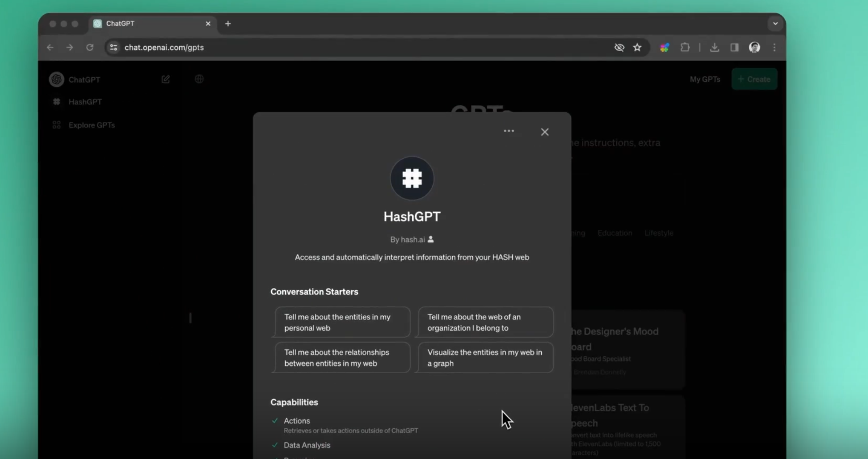The height and width of the screenshot is (459, 868).
Task: Reload the page with refresh icon
Action: point(90,47)
